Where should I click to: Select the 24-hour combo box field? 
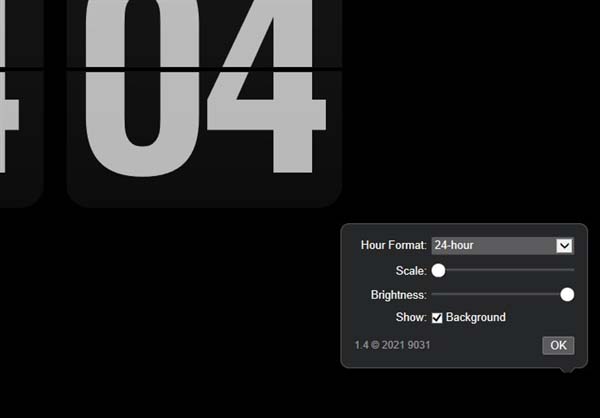tap(503, 246)
